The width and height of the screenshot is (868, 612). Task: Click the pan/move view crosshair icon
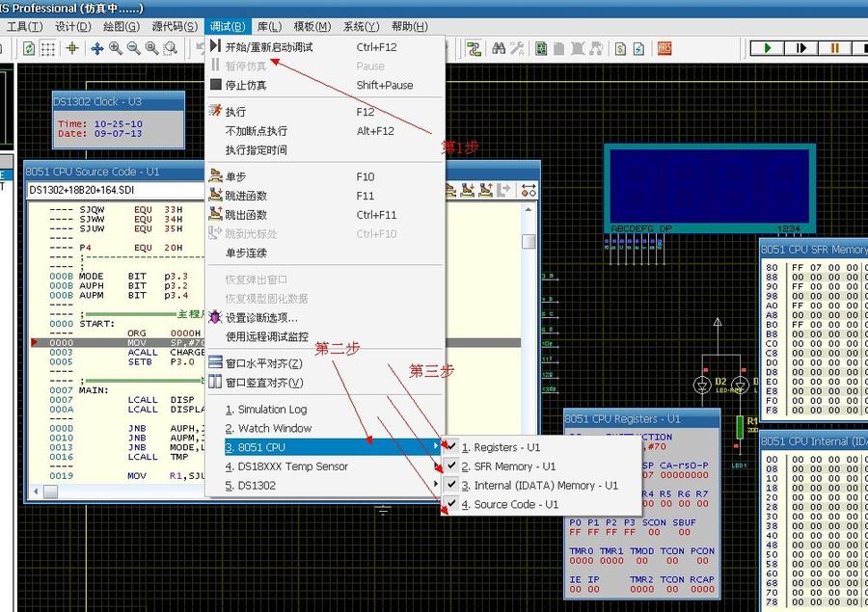coord(96,48)
